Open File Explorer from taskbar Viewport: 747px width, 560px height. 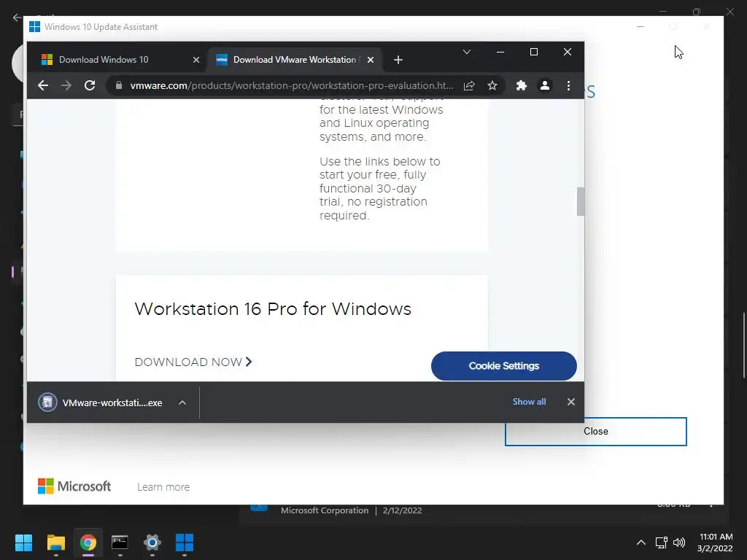55,542
